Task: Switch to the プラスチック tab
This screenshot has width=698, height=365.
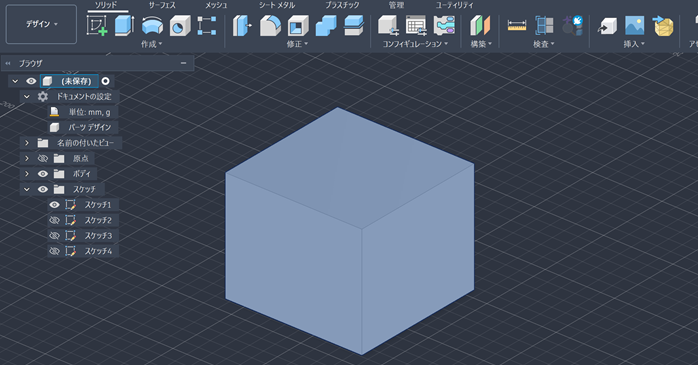Action: [342, 5]
